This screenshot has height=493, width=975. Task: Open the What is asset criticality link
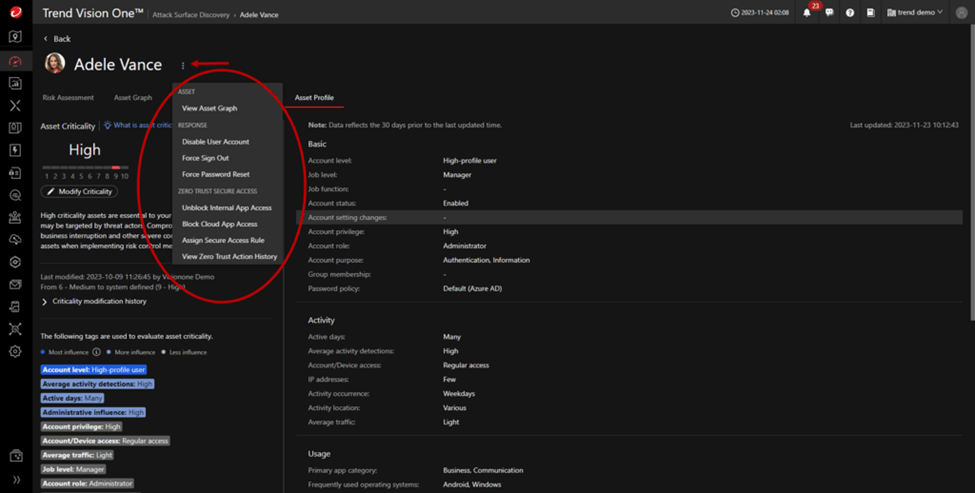point(143,126)
